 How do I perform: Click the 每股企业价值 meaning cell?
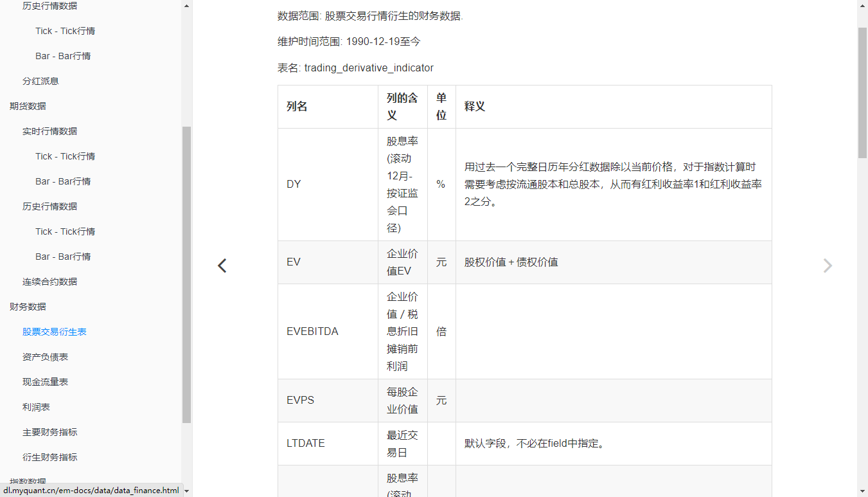pyautogui.click(x=403, y=400)
